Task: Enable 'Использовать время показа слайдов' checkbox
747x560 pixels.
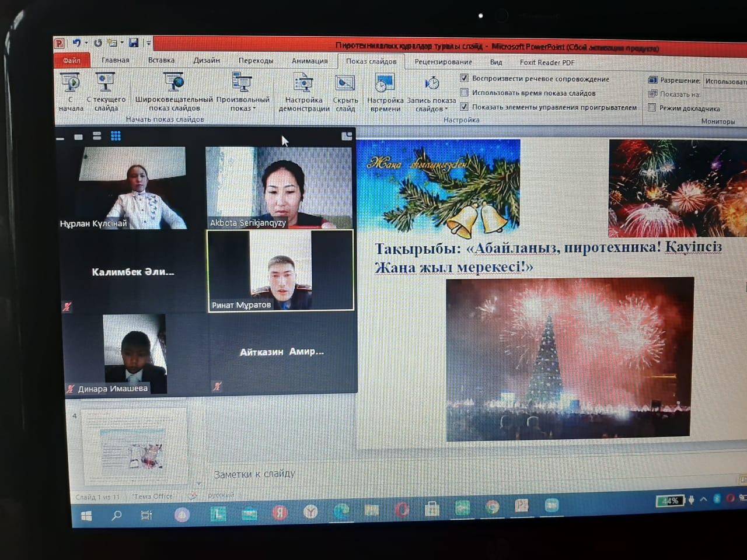Action: [x=465, y=93]
